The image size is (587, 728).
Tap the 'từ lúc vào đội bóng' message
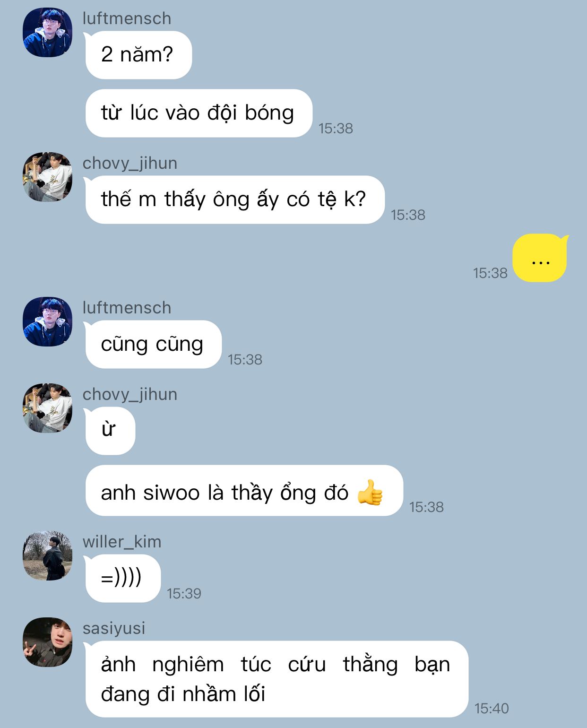[x=199, y=113]
